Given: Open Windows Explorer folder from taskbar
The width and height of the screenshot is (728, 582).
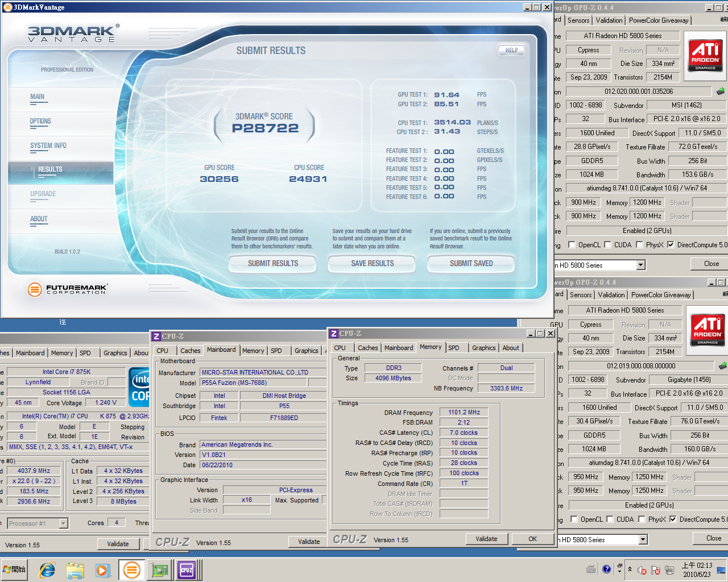Looking at the screenshot, I should 75,569.
